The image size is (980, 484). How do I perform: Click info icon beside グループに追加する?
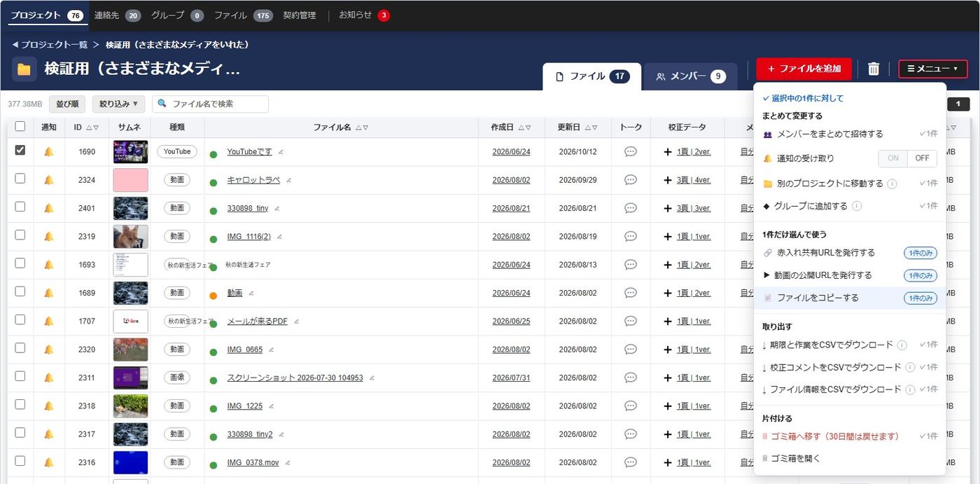pyautogui.click(x=857, y=206)
